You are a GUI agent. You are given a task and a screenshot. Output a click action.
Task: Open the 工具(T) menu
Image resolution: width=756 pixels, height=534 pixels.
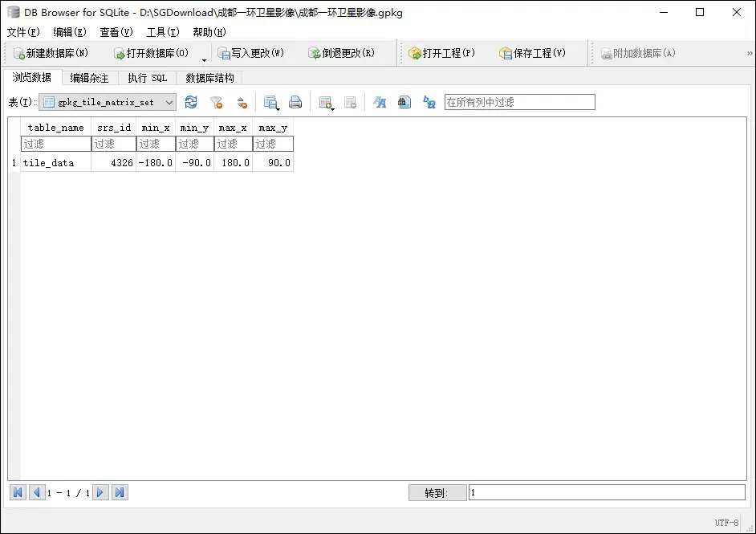point(163,32)
